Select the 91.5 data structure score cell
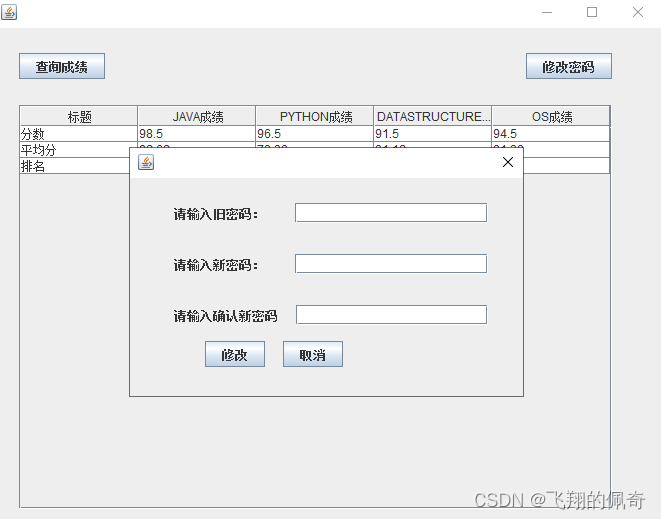The height and width of the screenshot is (519, 661). tap(433, 134)
